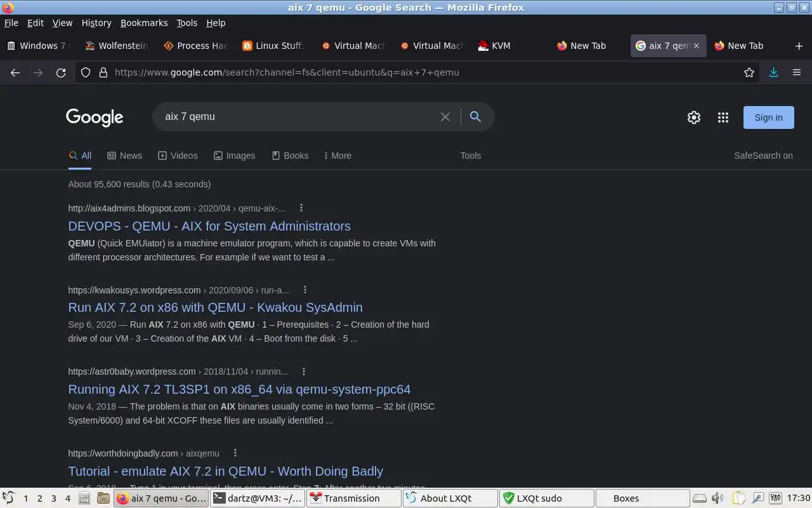Open site security padlock info
This screenshot has width=812, height=508.
pyautogui.click(x=103, y=72)
